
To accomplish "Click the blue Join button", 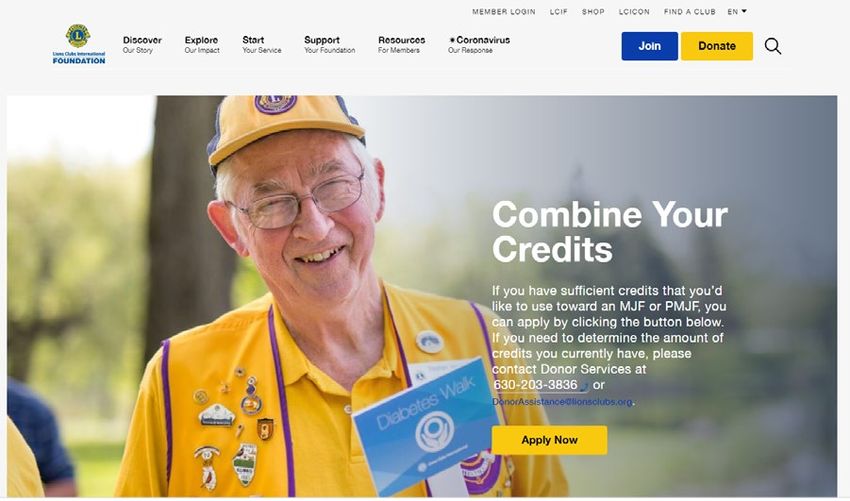I will (649, 46).
